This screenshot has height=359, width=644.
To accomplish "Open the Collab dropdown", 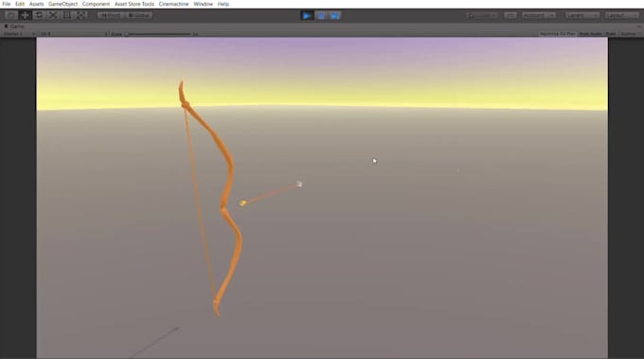I will 482,15.
